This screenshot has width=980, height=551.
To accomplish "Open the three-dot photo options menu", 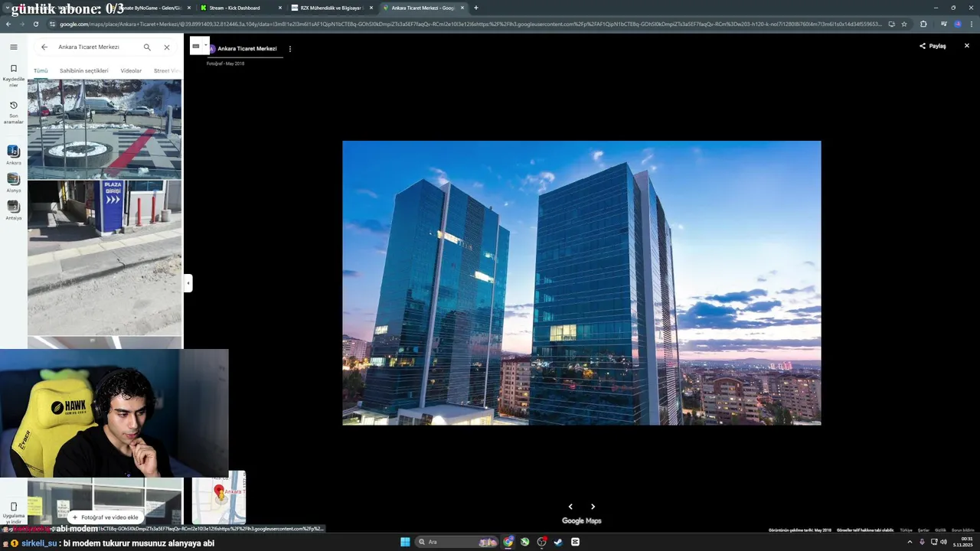I will click(x=289, y=49).
